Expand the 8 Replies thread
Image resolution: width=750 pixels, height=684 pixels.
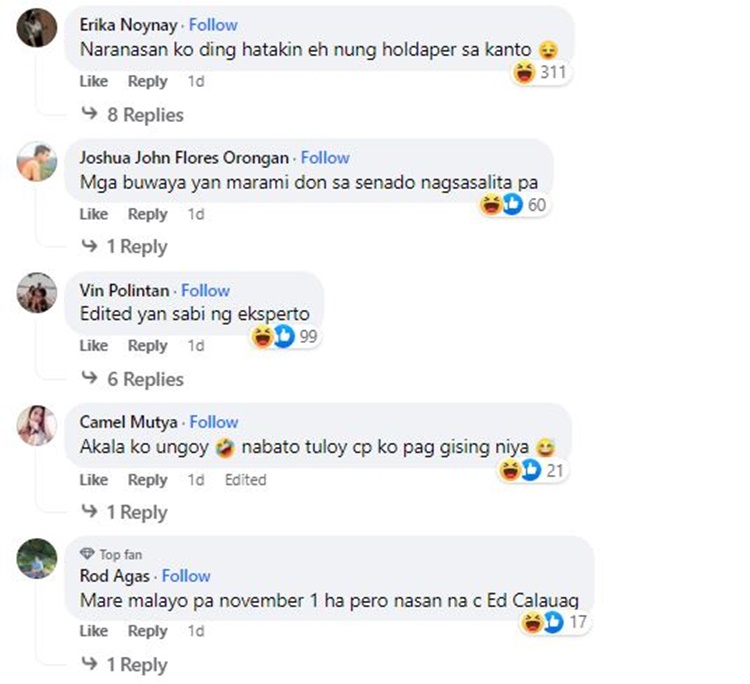(x=132, y=115)
